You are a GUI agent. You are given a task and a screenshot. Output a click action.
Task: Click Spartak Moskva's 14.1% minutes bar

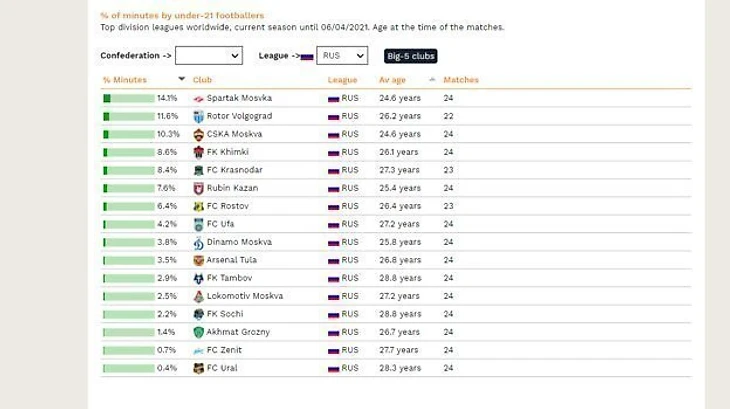[129, 98]
